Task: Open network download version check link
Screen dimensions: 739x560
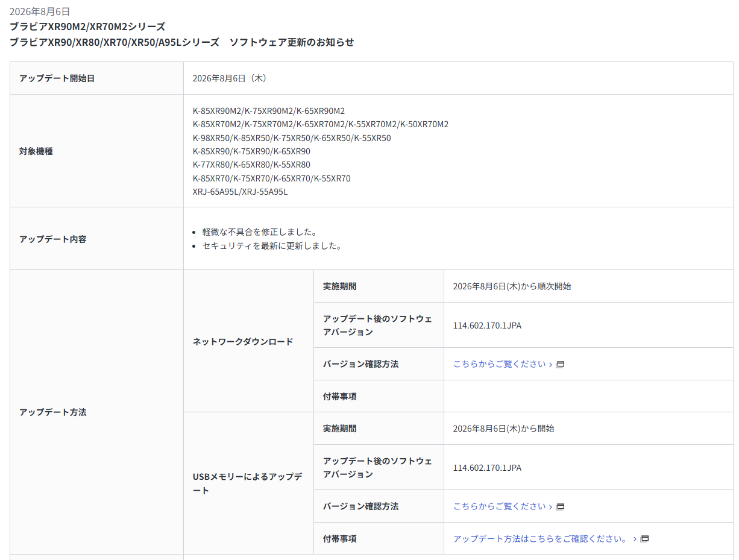Action: (x=500, y=364)
